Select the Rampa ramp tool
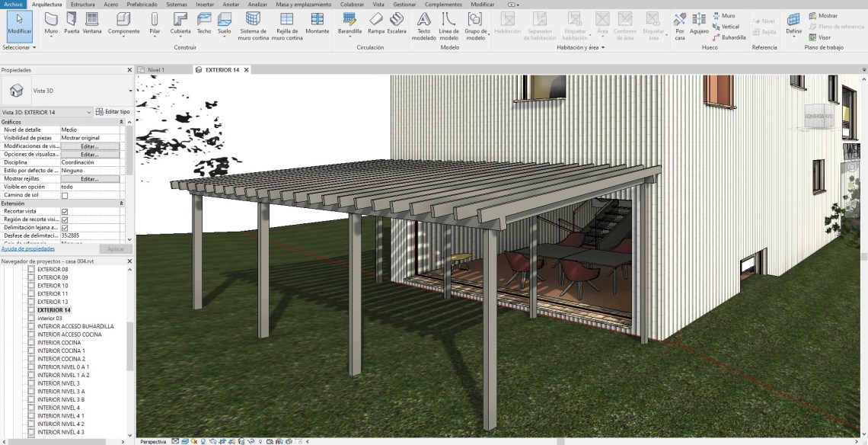The width and height of the screenshot is (868, 445). coord(376,23)
